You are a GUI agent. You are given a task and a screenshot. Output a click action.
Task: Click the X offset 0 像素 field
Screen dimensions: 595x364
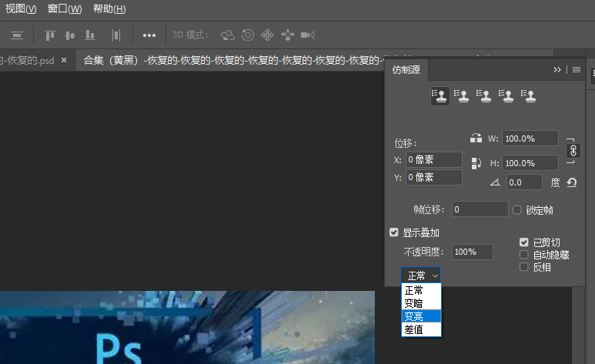pyautogui.click(x=434, y=160)
